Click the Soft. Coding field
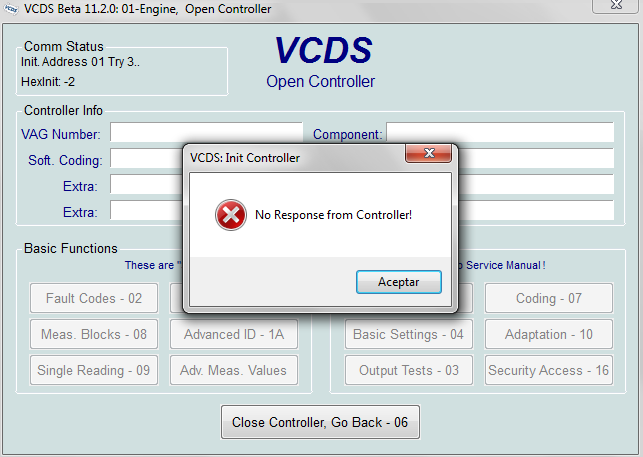Image resolution: width=643 pixels, height=457 pixels. [146, 158]
